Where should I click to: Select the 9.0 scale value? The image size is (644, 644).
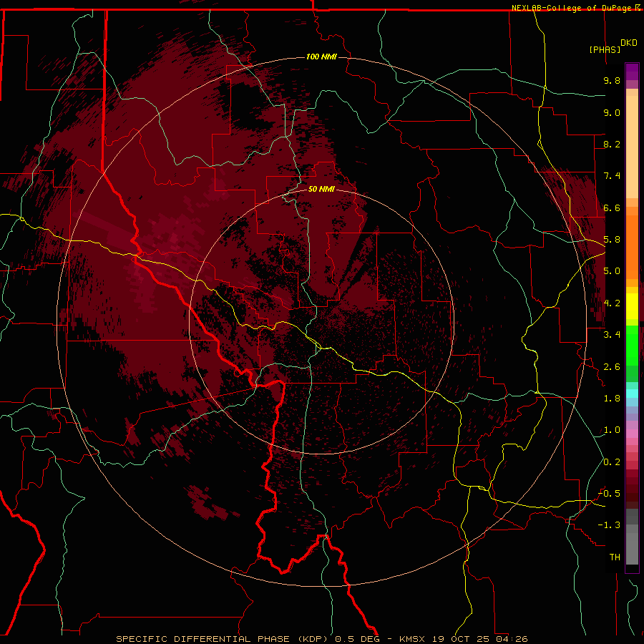(612, 112)
